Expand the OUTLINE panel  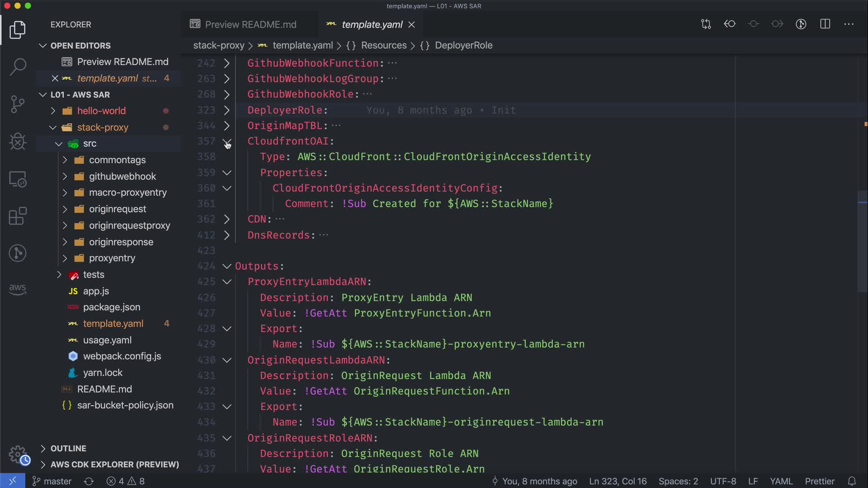pyautogui.click(x=68, y=448)
